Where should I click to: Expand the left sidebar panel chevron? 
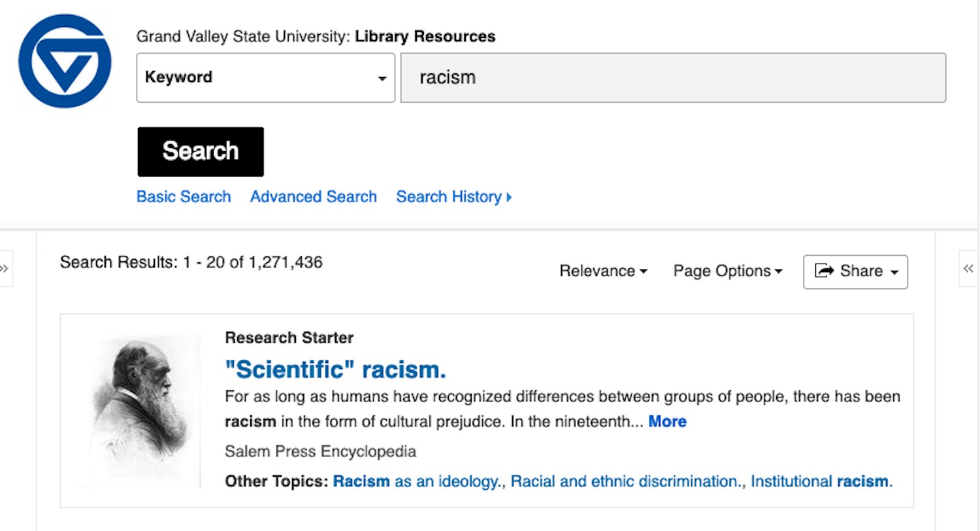(5, 269)
